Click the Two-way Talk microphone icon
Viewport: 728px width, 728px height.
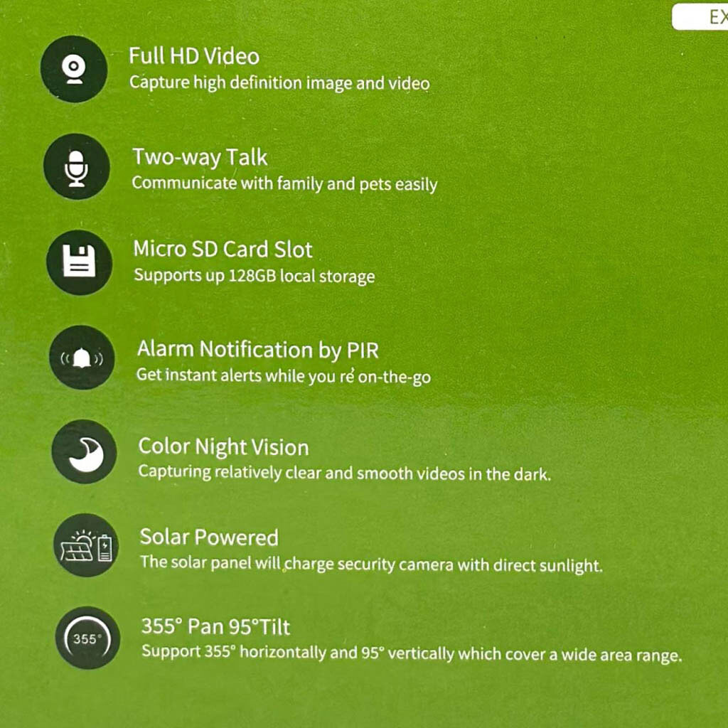tap(77, 166)
